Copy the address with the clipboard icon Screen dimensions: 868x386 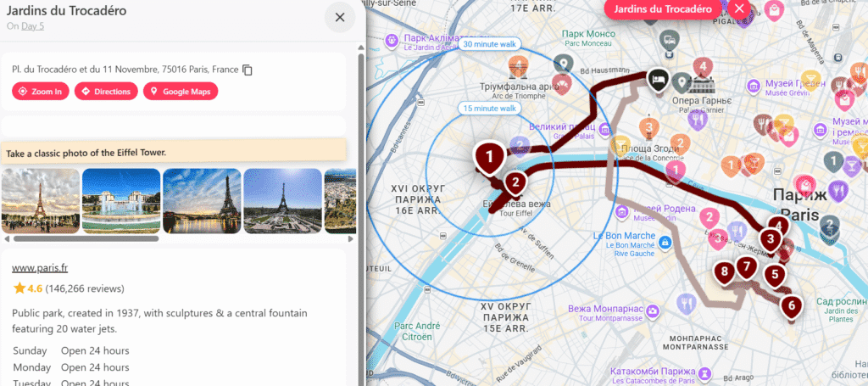tap(248, 70)
